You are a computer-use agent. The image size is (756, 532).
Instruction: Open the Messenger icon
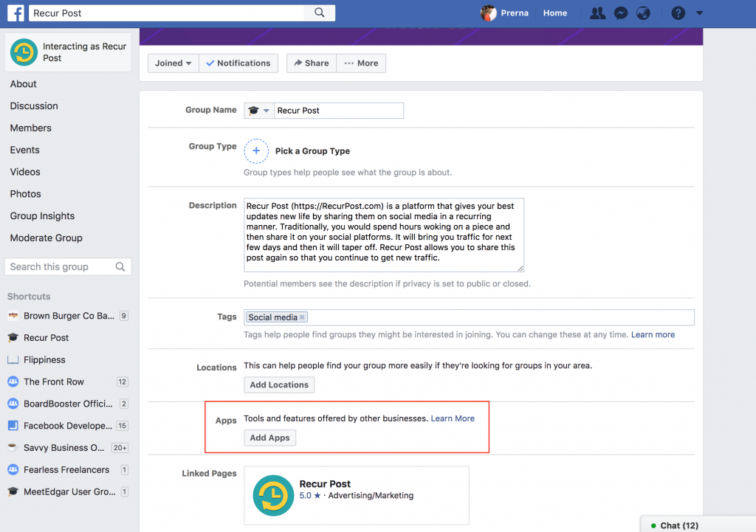tap(620, 13)
